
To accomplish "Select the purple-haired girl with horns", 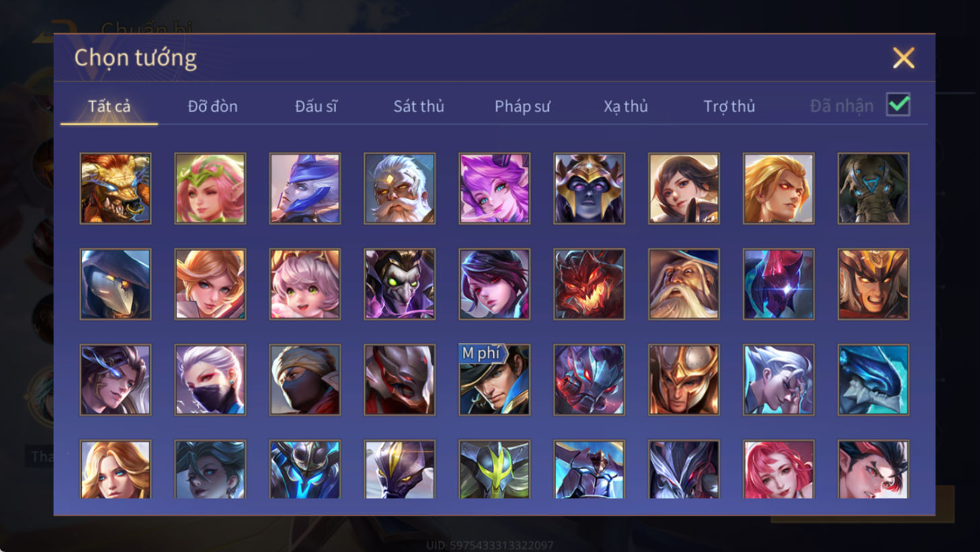I will (x=494, y=188).
